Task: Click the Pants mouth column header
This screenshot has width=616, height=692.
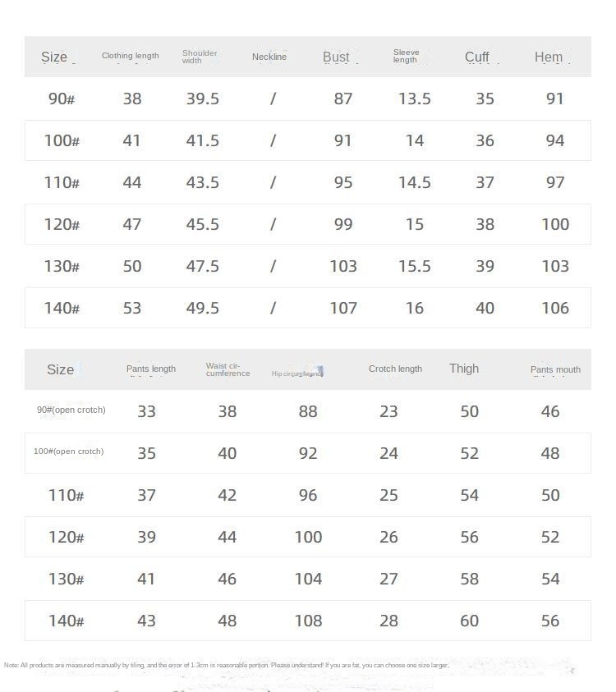Action: [555, 369]
